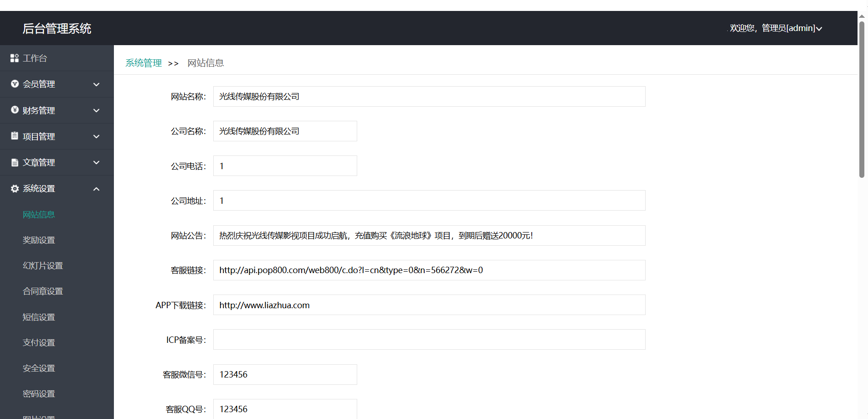Focus the 公司电话 input field

(285, 166)
